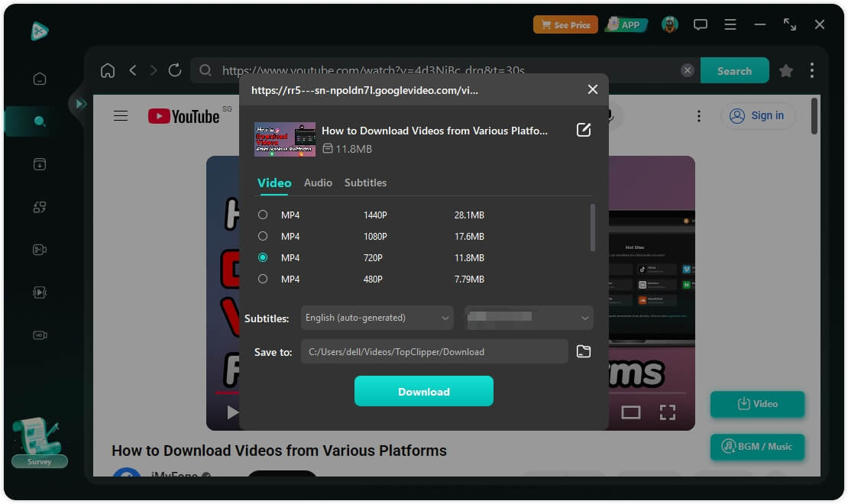Enter fullscreen on video player
Image resolution: width=848 pixels, height=504 pixels.
tap(668, 412)
